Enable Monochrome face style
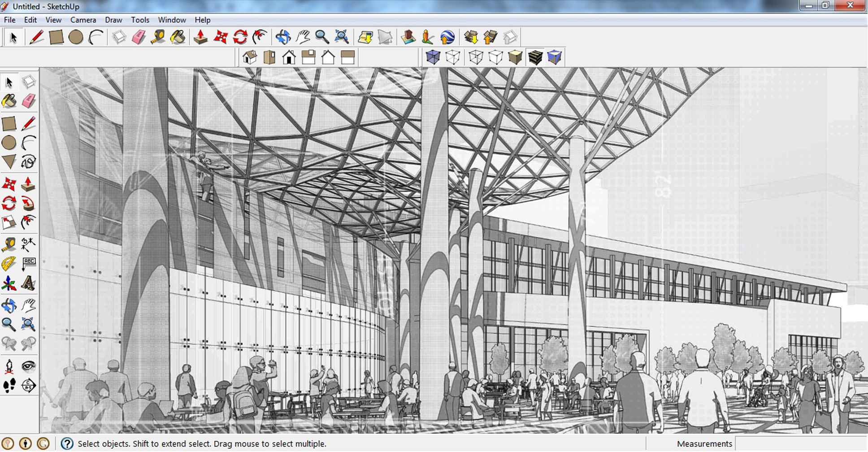The width and height of the screenshot is (868, 452). pos(555,57)
